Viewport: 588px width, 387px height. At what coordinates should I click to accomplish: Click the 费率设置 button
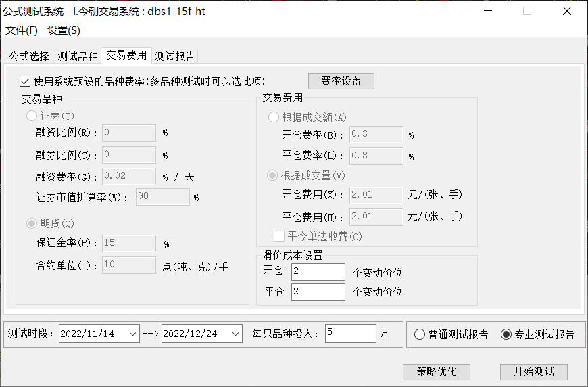pos(341,81)
